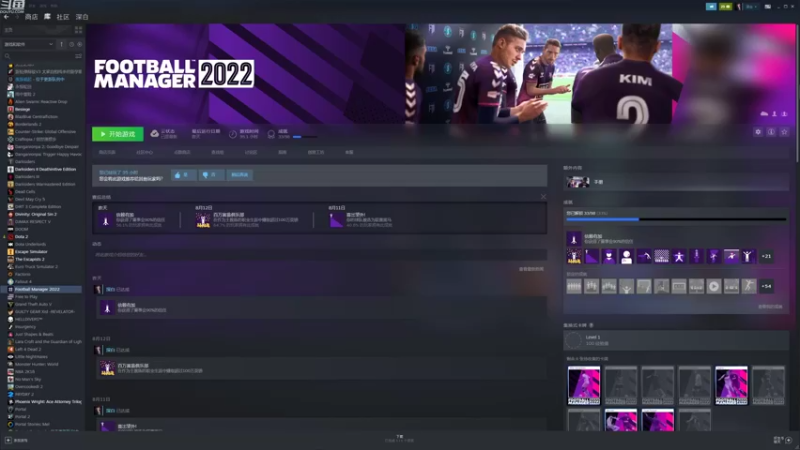Image resolution: width=800 pixels, height=450 pixels.
Task: Click the green 开始游戏 play button
Action: tap(117, 134)
